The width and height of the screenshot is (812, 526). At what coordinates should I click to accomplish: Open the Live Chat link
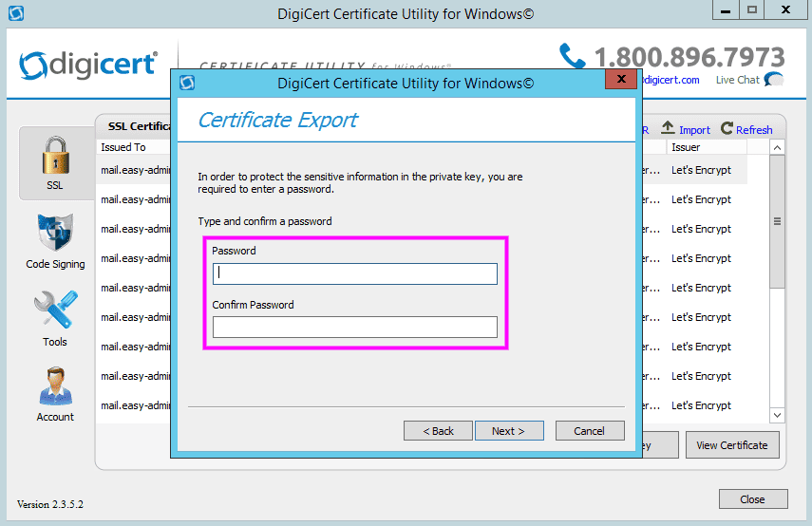pyautogui.click(x=737, y=80)
